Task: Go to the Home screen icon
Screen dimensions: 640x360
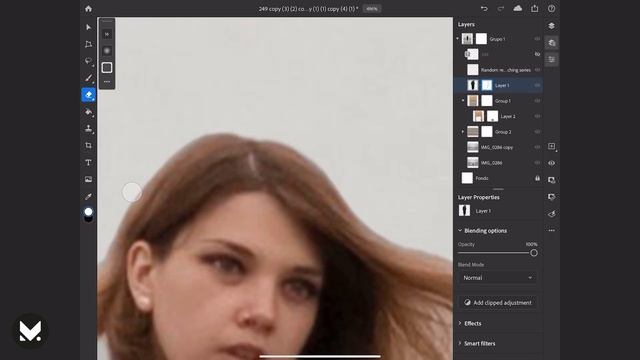Action: (89, 9)
